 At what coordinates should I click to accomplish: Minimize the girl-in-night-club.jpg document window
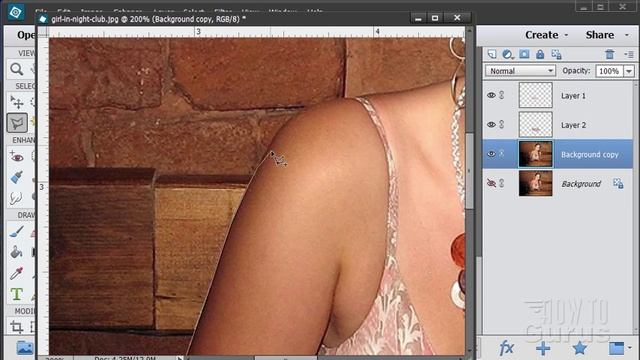[418, 18]
